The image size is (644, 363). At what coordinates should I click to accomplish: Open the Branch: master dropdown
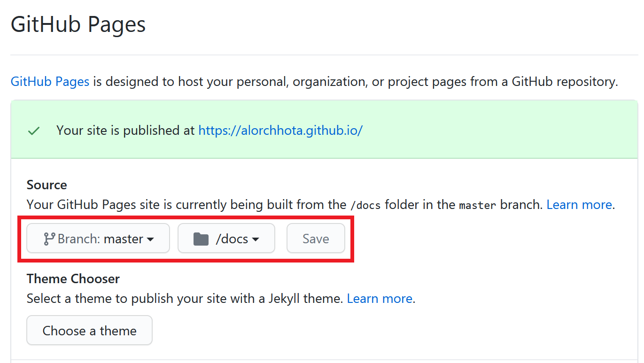[x=97, y=238]
